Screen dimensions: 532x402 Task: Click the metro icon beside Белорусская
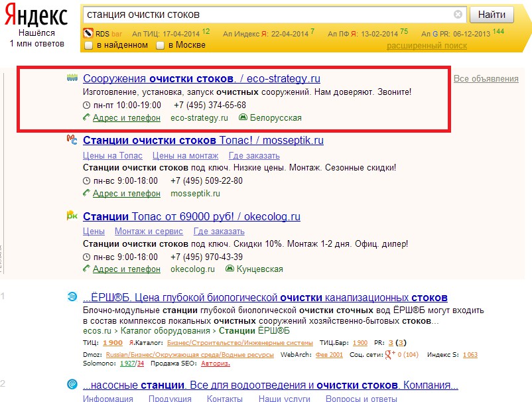(x=243, y=117)
